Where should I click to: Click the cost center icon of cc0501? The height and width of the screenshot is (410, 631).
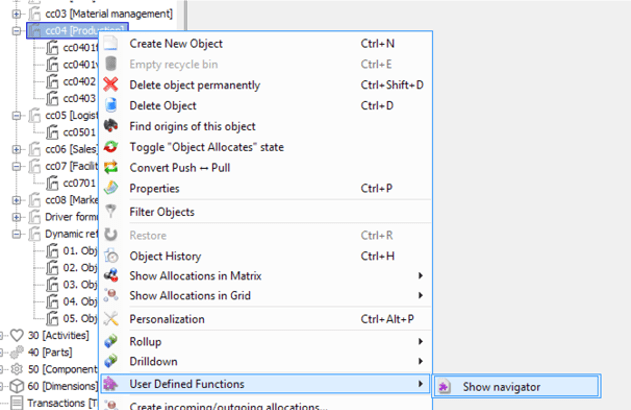click(x=52, y=132)
